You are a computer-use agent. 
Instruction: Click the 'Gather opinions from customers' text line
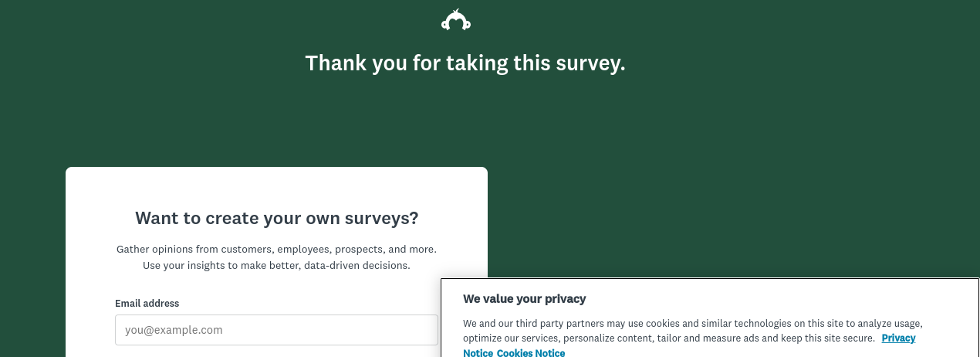click(276, 250)
